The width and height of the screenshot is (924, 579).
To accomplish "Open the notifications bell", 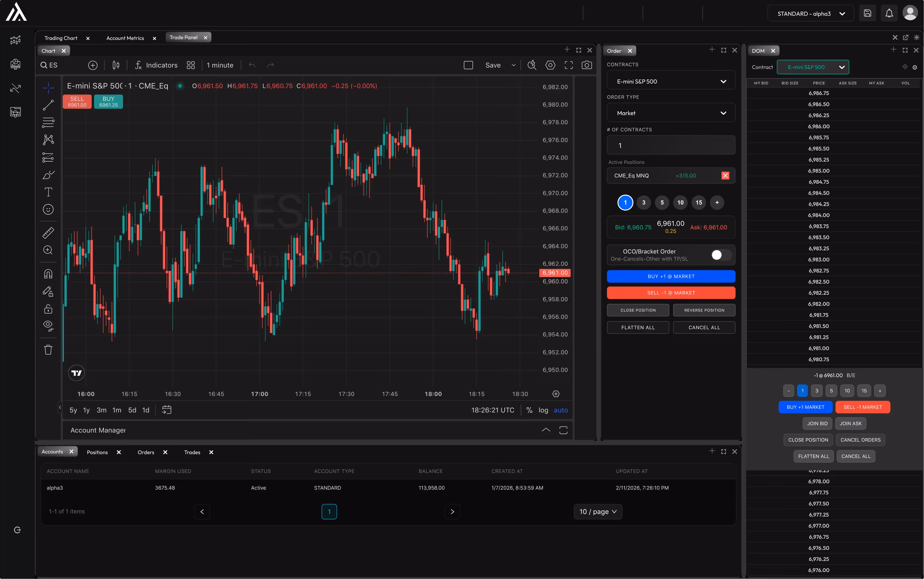I will tap(889, 13).
